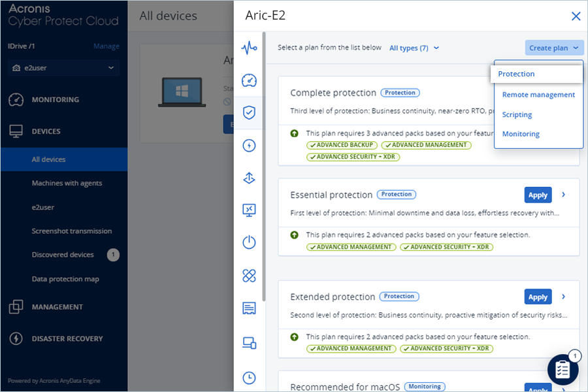Click the Devices monitor icon in sidebar
Image resolution: width=588 pixels, height=392 pixels.
16,131
